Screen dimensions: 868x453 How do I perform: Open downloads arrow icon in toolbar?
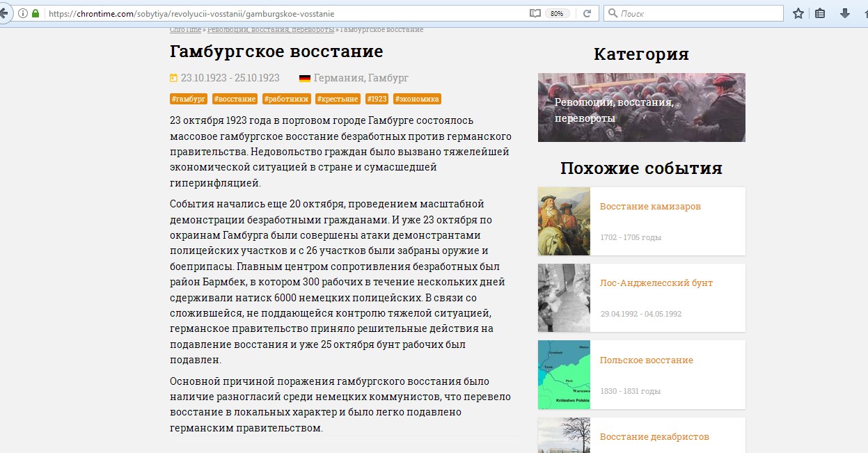click(x=844, y=13)
